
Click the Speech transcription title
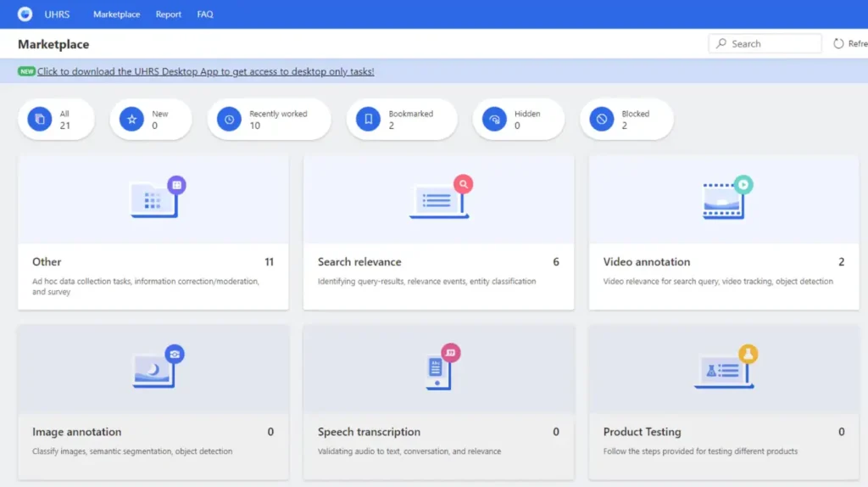(x=369, y=432)
